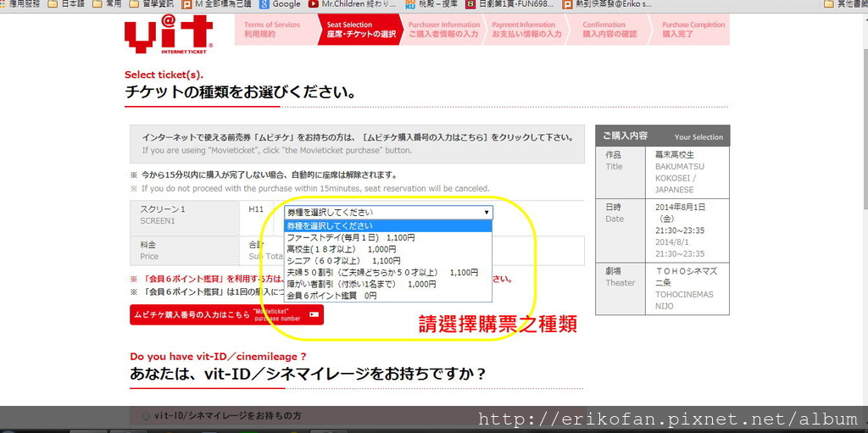Go to the Confirmation step tab
This screenshot has width=868, height=433.
point(609,30)
